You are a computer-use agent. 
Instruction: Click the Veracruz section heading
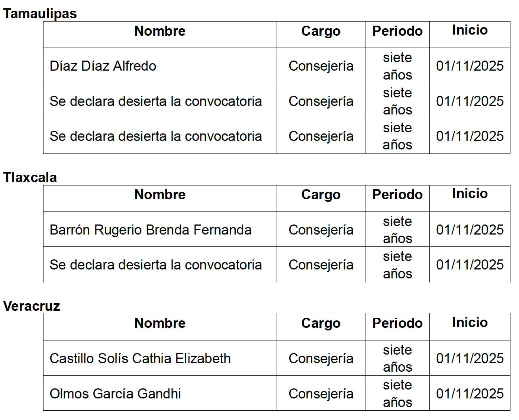click(32, 306)
